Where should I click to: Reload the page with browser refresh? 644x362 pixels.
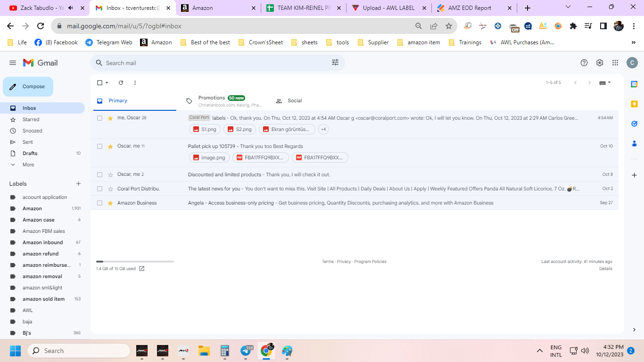(41, 26)
